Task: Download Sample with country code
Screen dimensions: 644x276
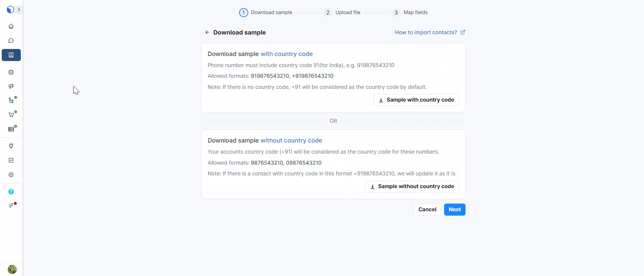Action: [x=416, y=100]
